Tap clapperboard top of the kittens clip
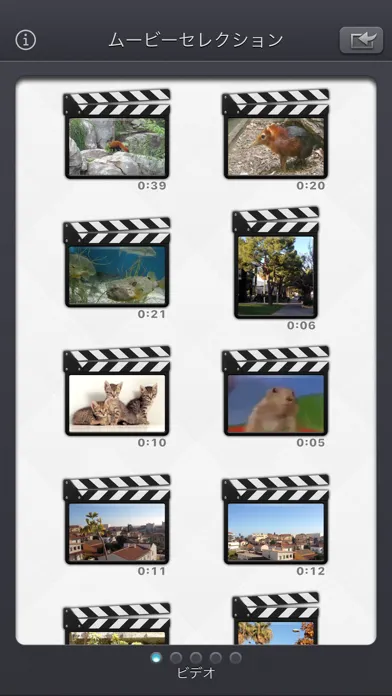392x696 pixels. tap(117, 359)
